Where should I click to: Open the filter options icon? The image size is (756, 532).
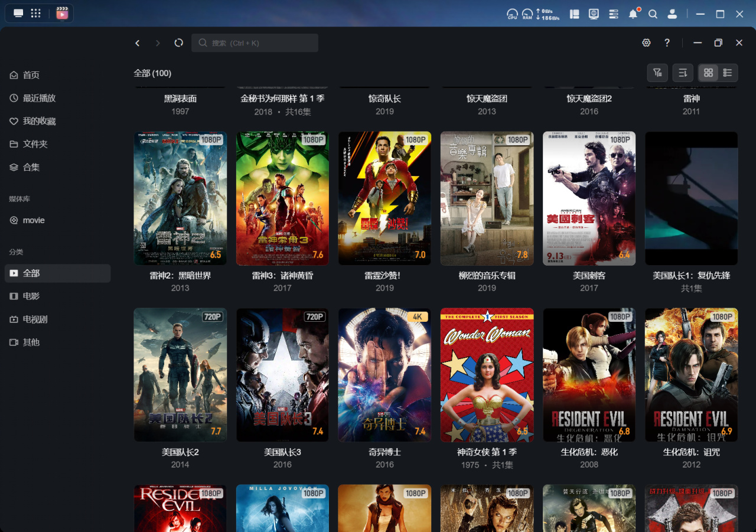[657, 73]
